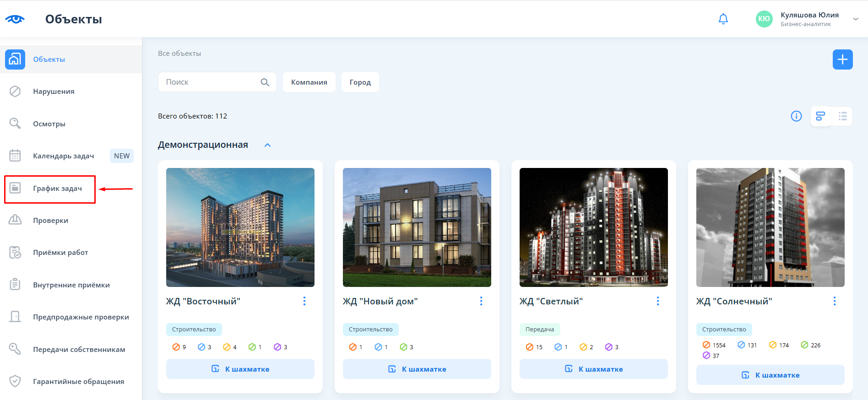The width and height of the screenshot is (868, 400).
Task: Switch to card grid view
Action: click(820, 116)
